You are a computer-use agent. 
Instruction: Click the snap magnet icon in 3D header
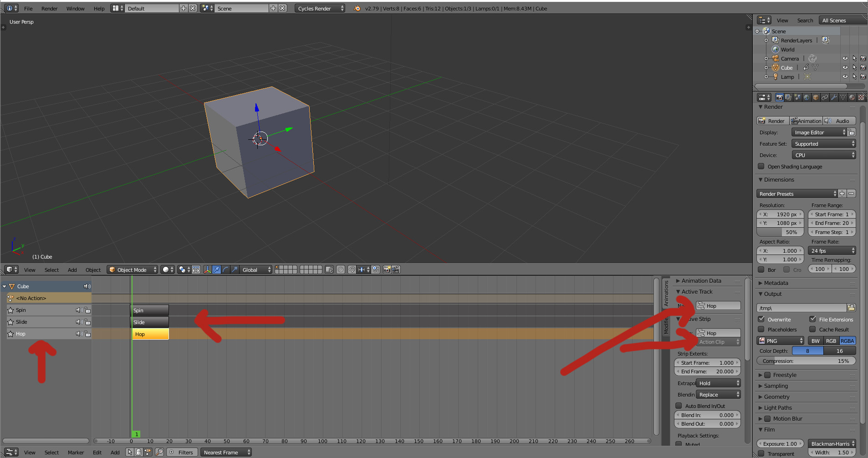(x=352, y=270)
